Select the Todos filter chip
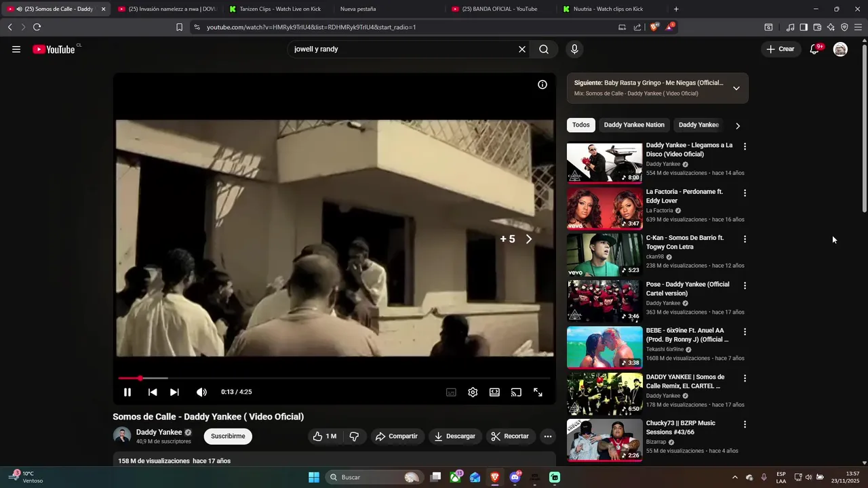This screenshot has width=868, height=488. pos(581,125)
